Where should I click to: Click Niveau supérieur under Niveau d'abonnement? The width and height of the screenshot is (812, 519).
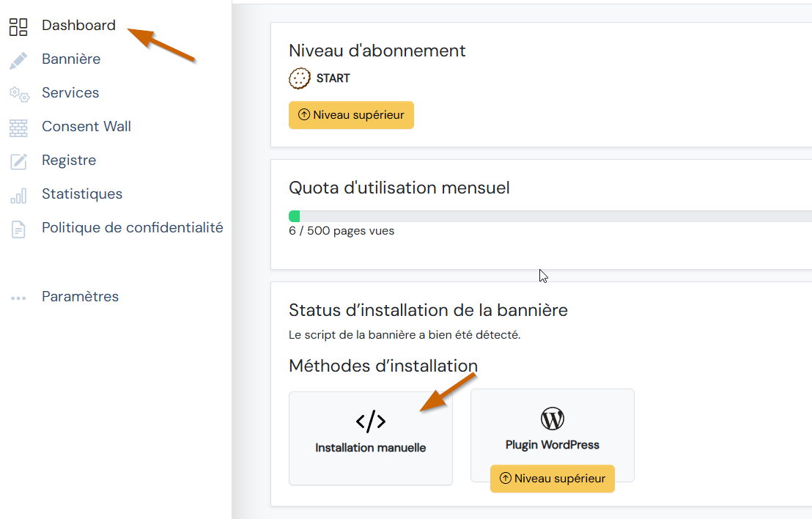click(351, 115)
